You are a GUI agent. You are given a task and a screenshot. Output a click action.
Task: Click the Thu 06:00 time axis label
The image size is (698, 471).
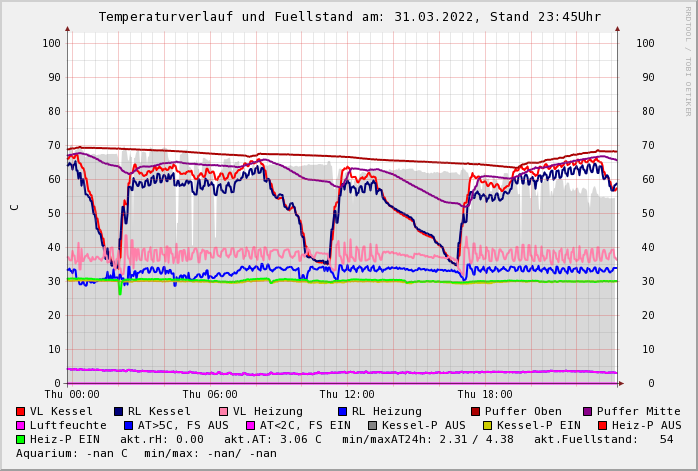[210, 395]
